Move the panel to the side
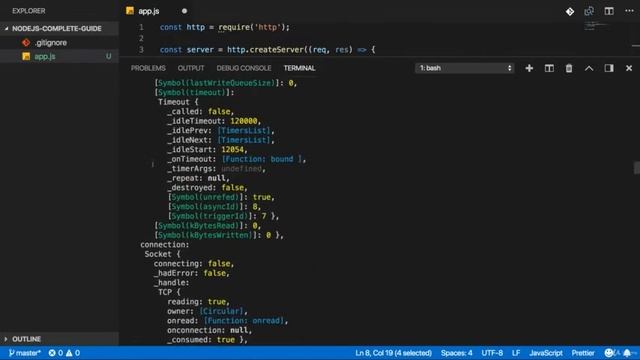640x360 pixels. (x=609, y=68)
